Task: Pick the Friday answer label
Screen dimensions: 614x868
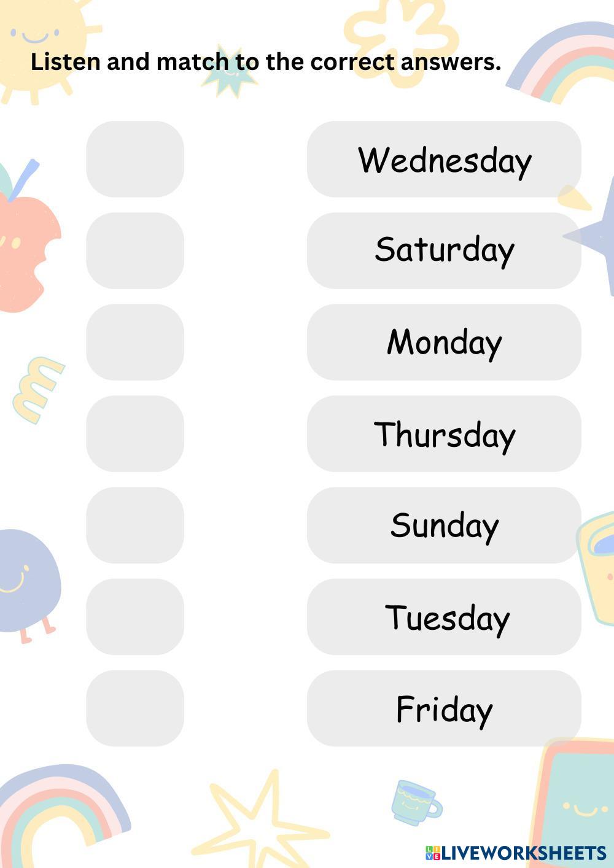Action: pos(444,708)
